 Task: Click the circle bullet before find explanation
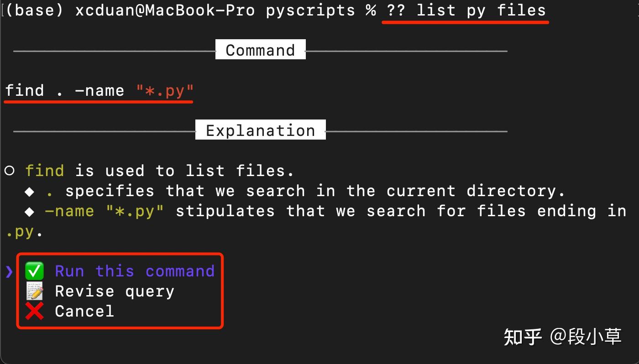[x=9, y=170]
